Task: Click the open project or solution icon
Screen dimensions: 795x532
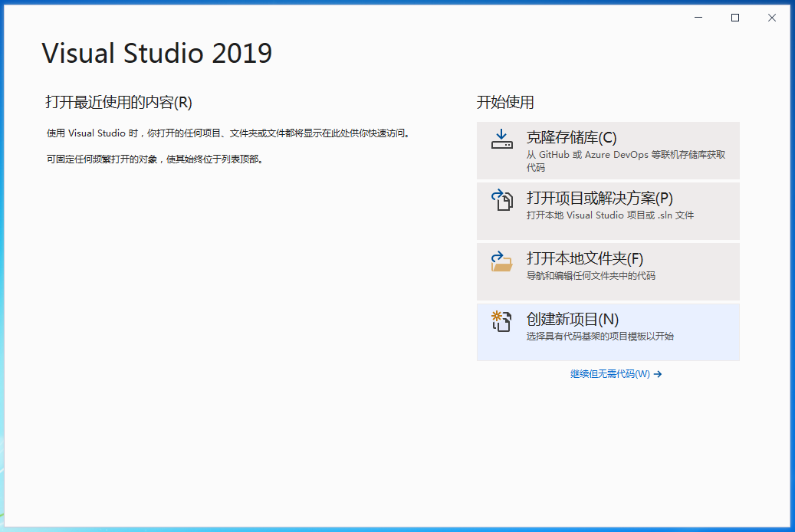Action: tap(502, 200)
